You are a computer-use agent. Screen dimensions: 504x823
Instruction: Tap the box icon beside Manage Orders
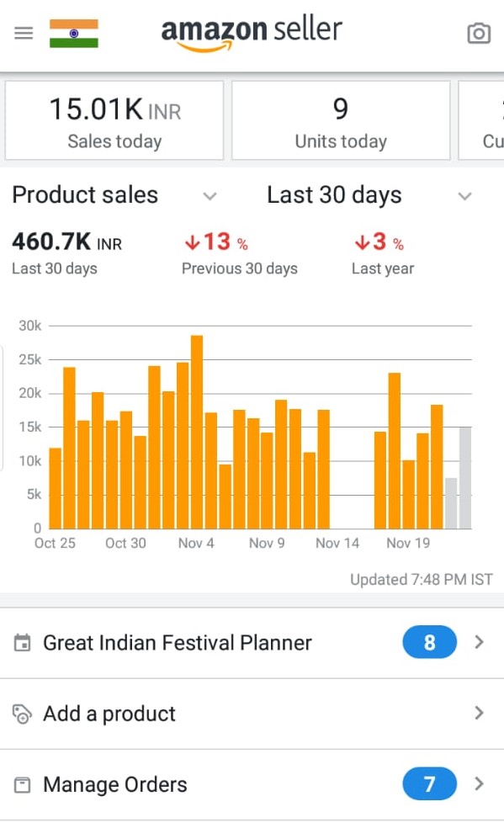[x=22, y=784]
